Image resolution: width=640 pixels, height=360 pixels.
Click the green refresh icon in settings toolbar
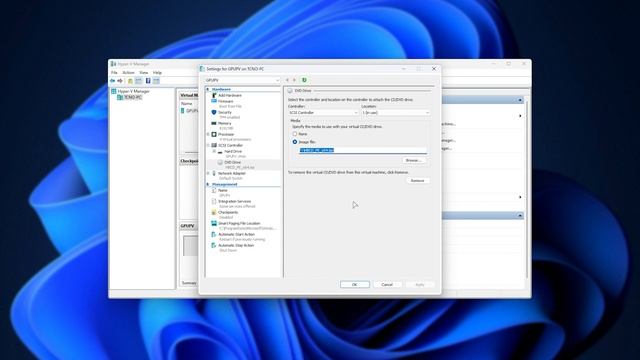[x=304, y=80]
